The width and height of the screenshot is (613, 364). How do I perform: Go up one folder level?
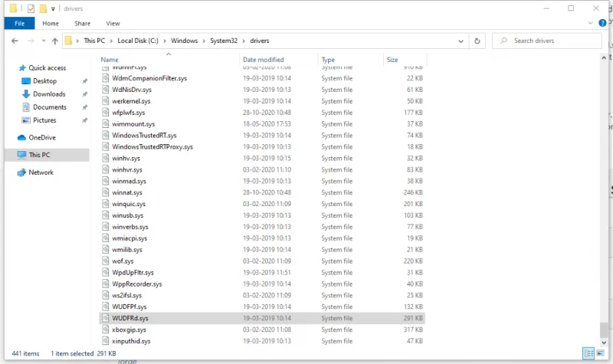pyautogui.click(x=54, y=41)
